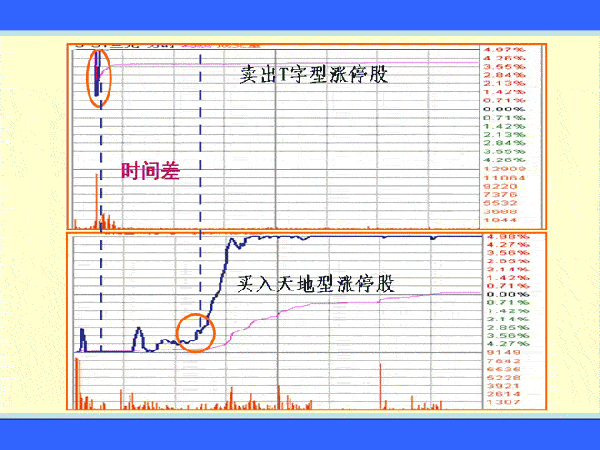Click volume value 9149 in the lower chart
Viewport: 600px width, 450px height.
pyautogui.click(x=504, y=352)
